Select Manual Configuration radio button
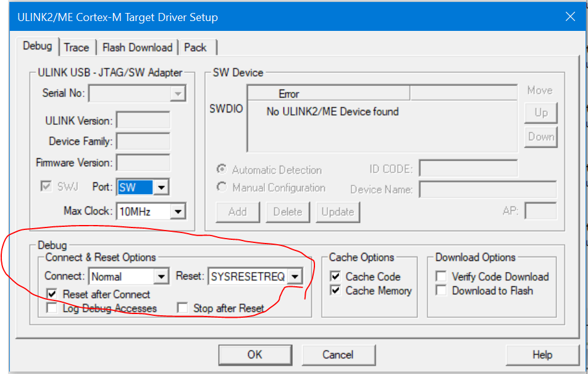The height and width of the screenshot is (374, 588). coord(222,187)
